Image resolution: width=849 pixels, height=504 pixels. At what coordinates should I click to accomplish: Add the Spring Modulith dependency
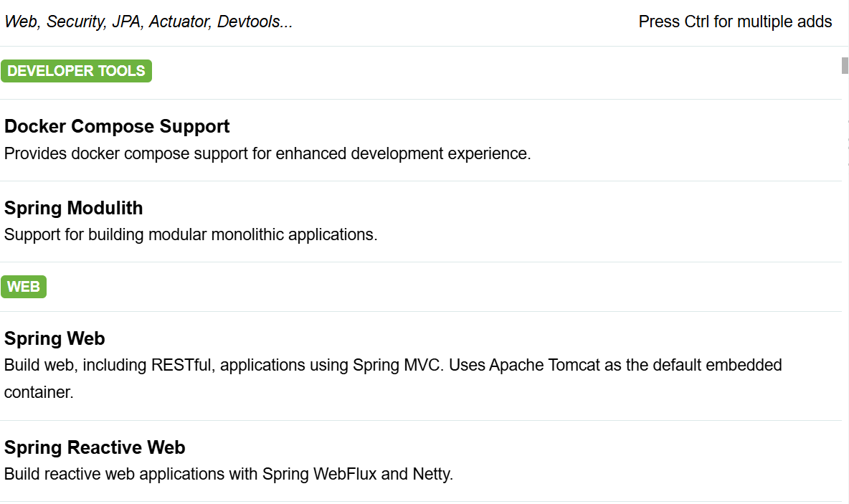pos(421,222)
